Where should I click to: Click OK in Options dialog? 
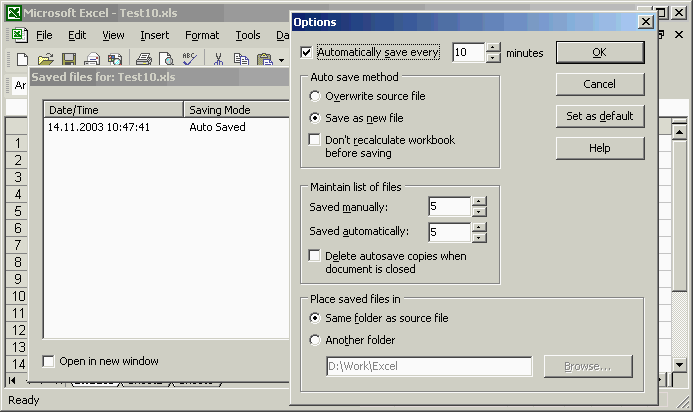coord(600,53)
